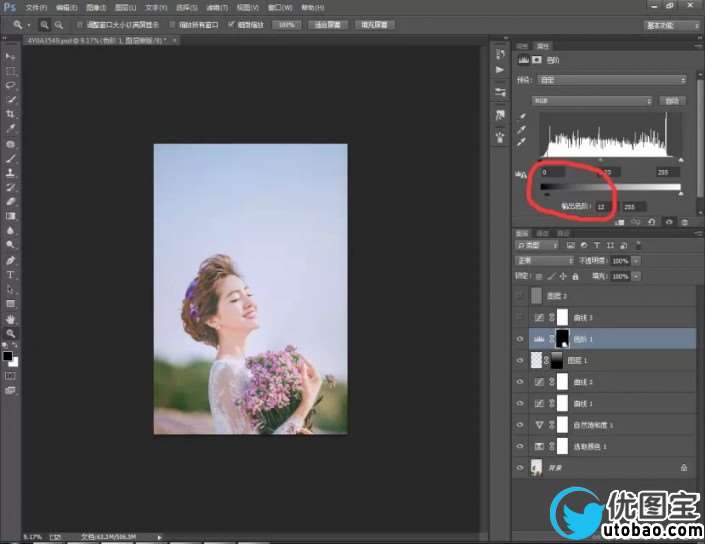This screenshot has height=544, width=705.
Task: Open the 窗口(W) menu
Action: [x=280, y=8]
